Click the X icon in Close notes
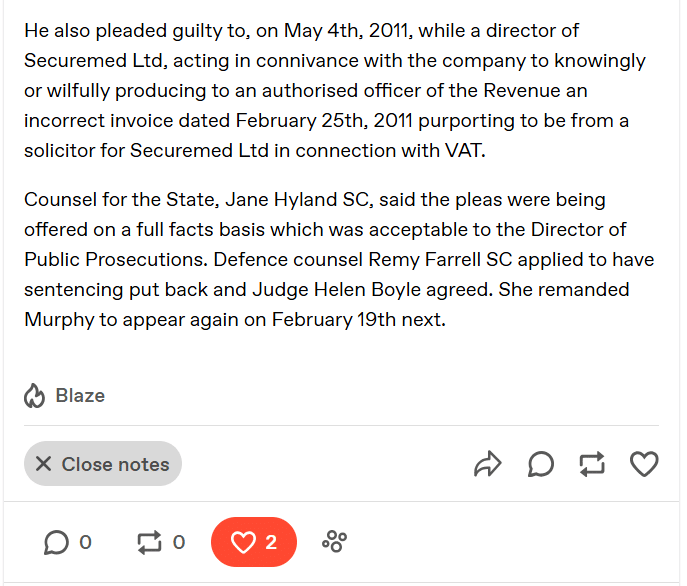Image resolution: width=687 pixels, height=586 pixels. click(43, 464)
